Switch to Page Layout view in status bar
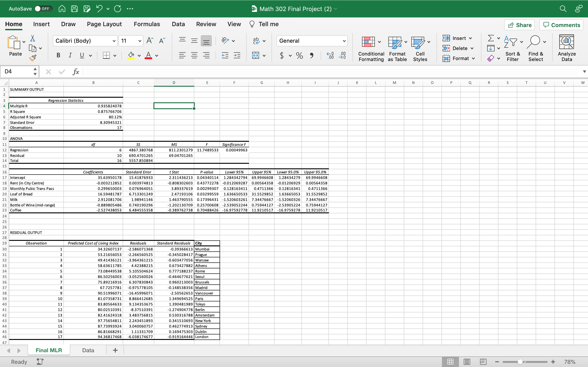Image resolution: width=588 pixels, height=367 pixels. (x=466, y=362)
